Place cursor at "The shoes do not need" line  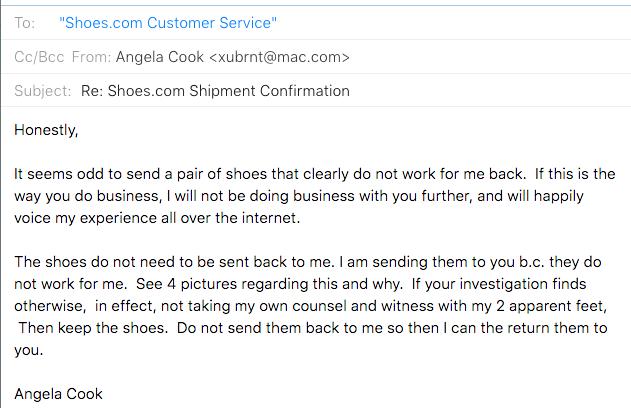coord(308,262)
